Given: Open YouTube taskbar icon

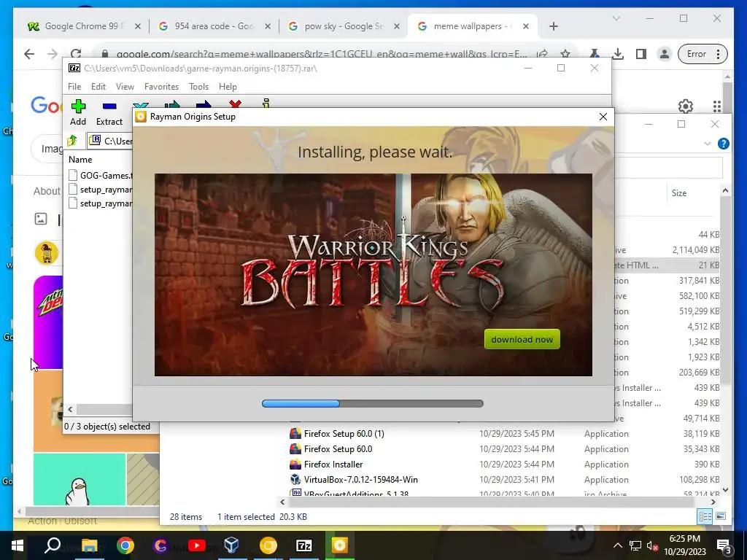Looking at the screenshot, I should point(196,545).
